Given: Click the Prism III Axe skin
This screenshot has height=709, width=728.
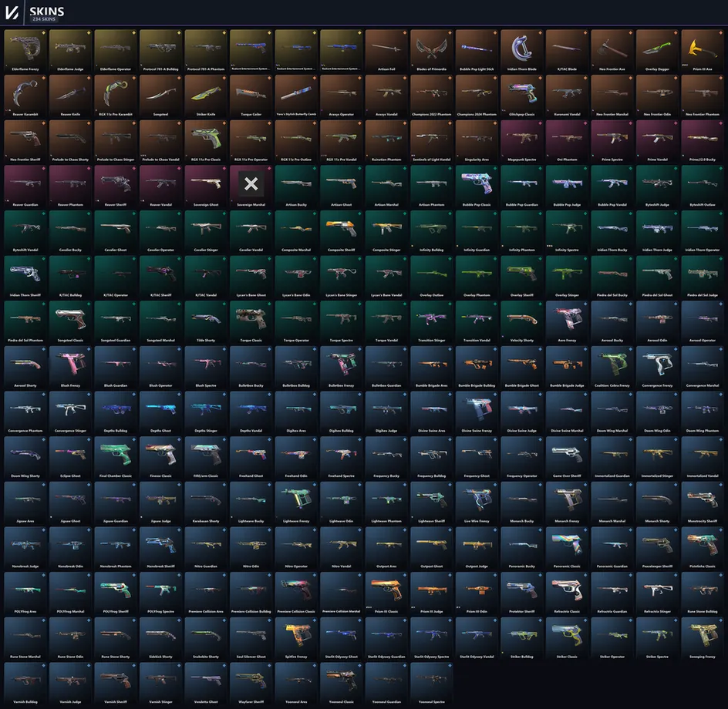Looking at the screenshot, I should click(703, 51).
